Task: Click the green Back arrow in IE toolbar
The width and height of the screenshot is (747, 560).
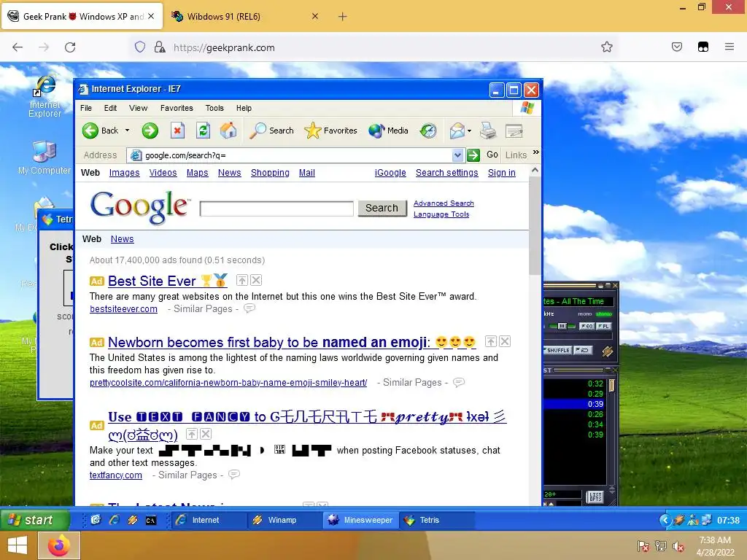Action: pyautogui.click(x=90, y=131)
